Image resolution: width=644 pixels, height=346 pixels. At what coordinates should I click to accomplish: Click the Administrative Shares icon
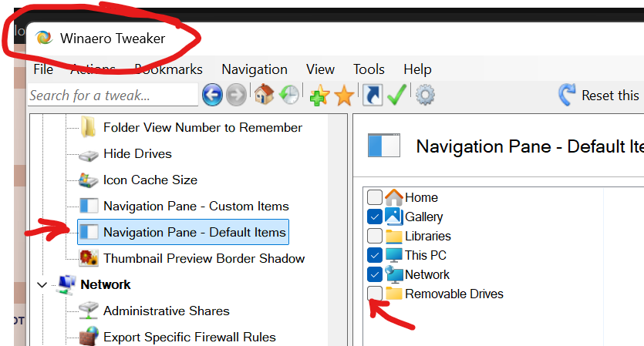pyautogui.click(x=89, y=311)
